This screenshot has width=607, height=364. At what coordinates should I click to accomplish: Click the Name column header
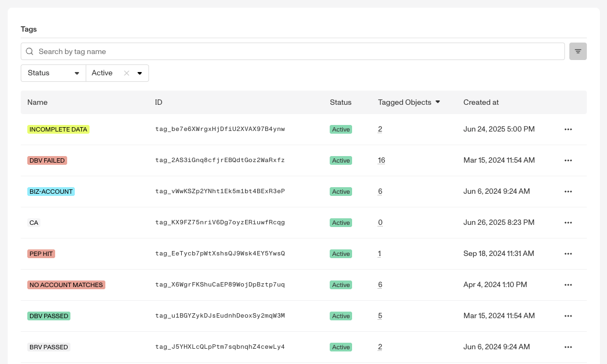pyautogui.click(x=37, y=102)
